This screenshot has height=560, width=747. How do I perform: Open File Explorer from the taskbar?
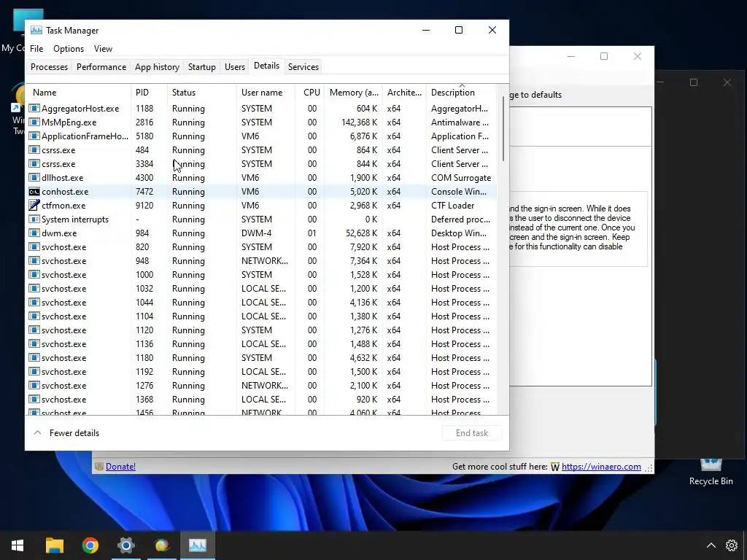click(x=54, y=545)
